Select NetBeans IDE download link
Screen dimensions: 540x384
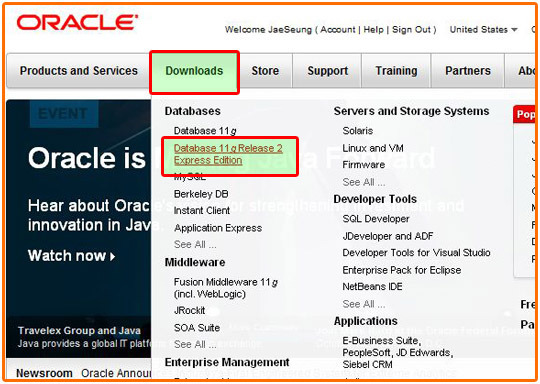[372, 287]
